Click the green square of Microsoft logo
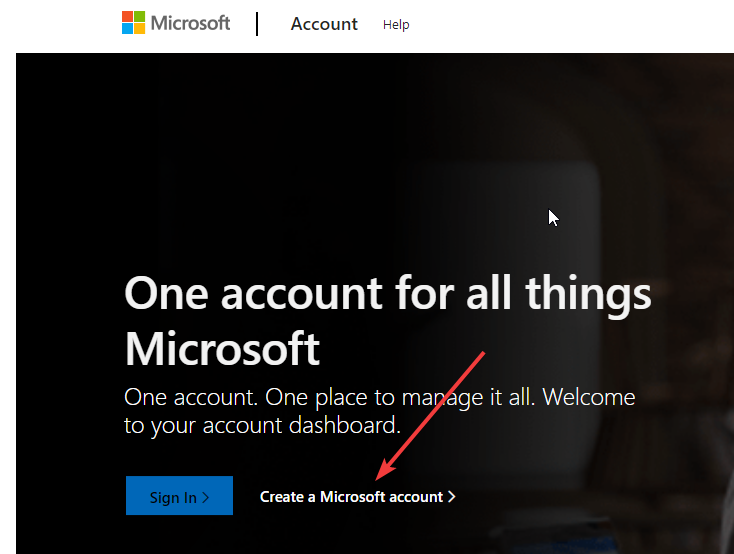734x554 pixels. click(139, 17)
